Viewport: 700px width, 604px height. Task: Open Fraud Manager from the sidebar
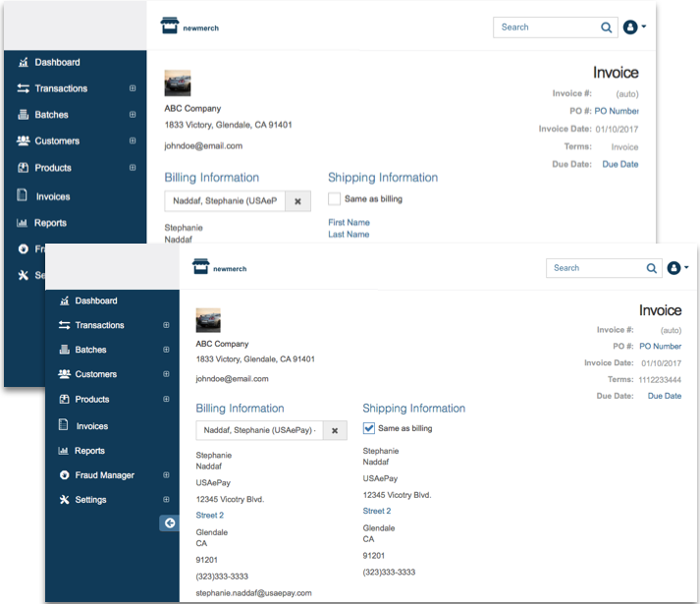104,475
